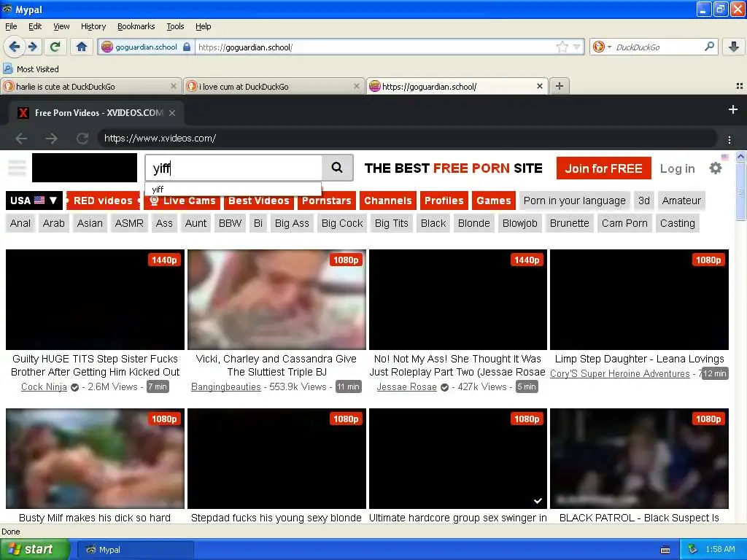Click the site search field containing 'yiff'

point(233,168)
